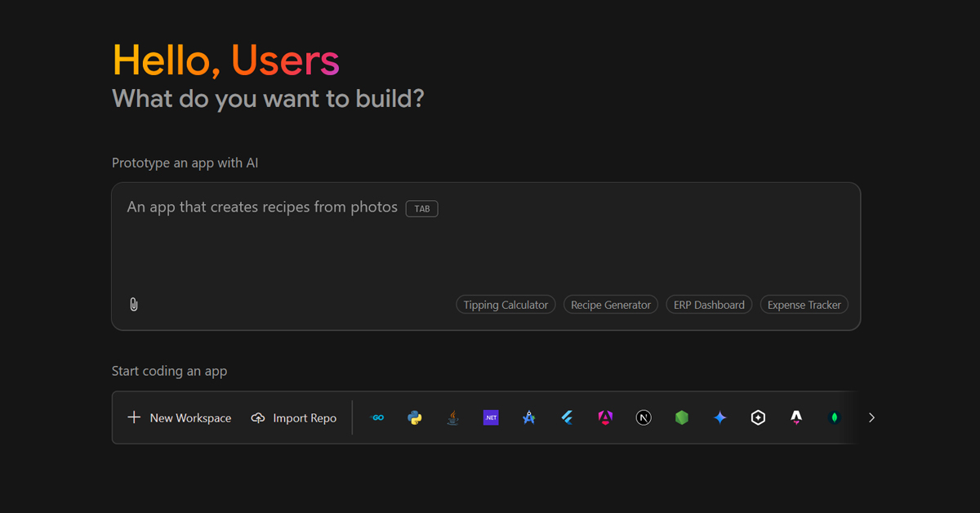Choose the Python template icon
980x513 pixels.
[415, 417]
